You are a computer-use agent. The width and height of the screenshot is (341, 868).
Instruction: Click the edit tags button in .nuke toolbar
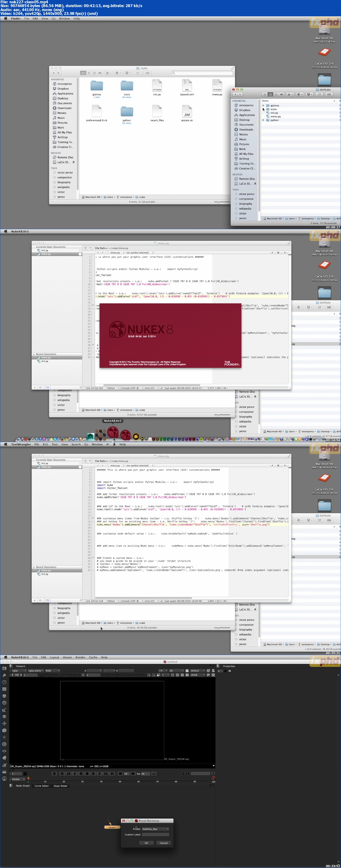pyautogui.click(x=147, y=73)
